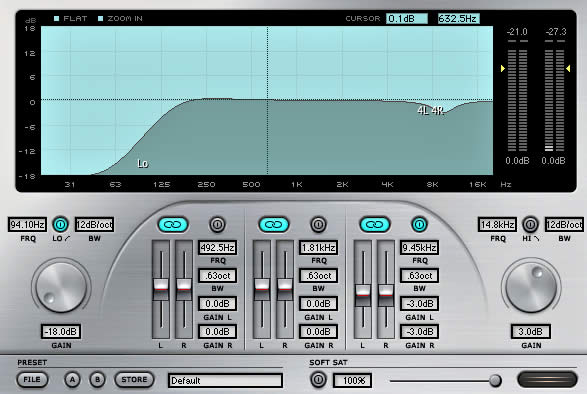This screenshot has width=587, height=394.
Task: Click the 492.5Hz band link icon
Action: pos(173,225)
